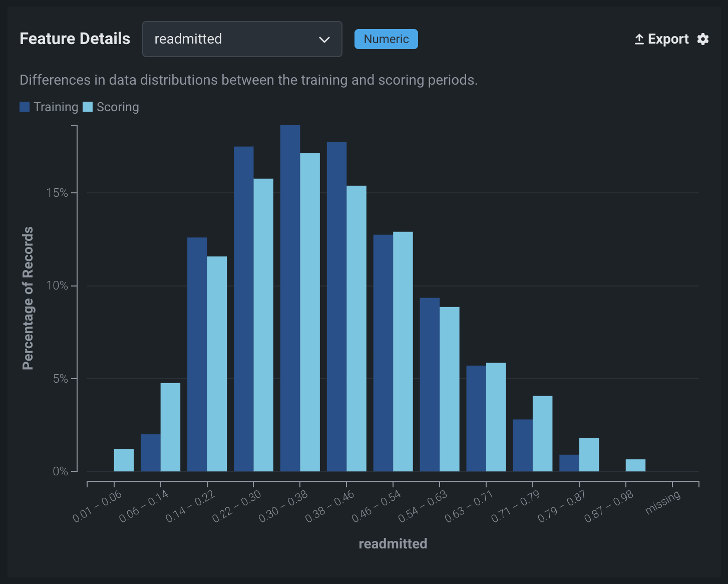Select the Scoring bar for 0.87 – 0.98
Viewport: 728px width, 584px height.
635,465
